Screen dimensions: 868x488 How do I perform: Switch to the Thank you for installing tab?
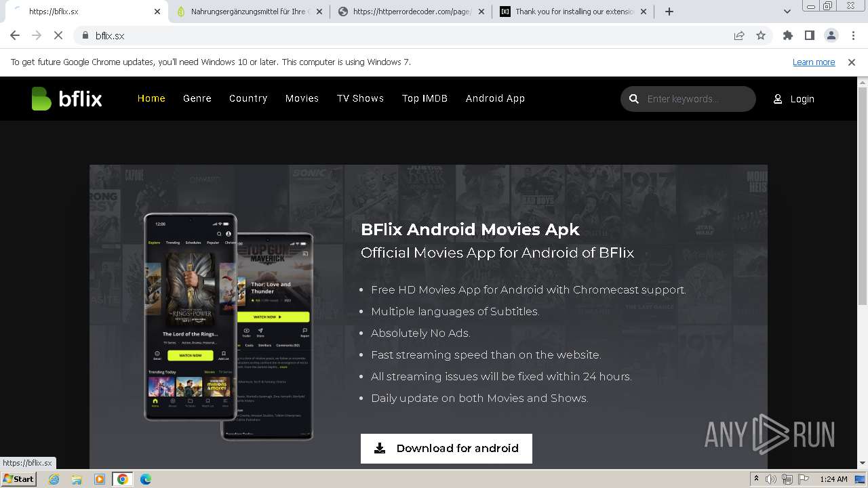click(x=574, y=12)
